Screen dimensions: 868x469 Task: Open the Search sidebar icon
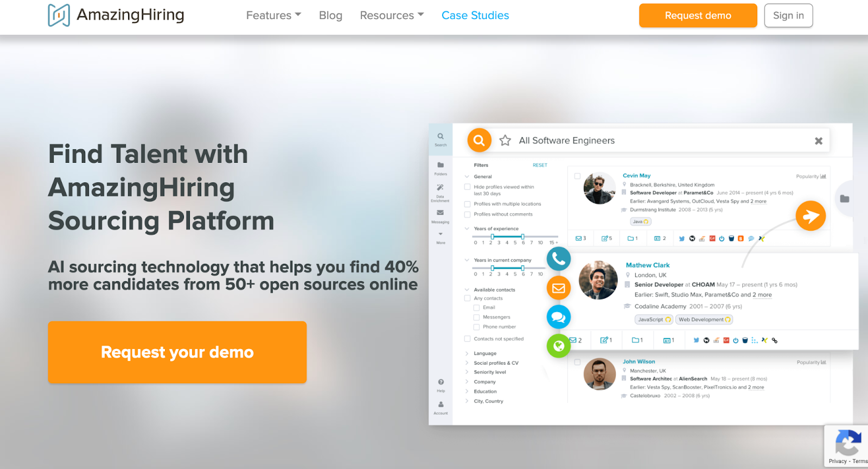click(x=441, y=140)
